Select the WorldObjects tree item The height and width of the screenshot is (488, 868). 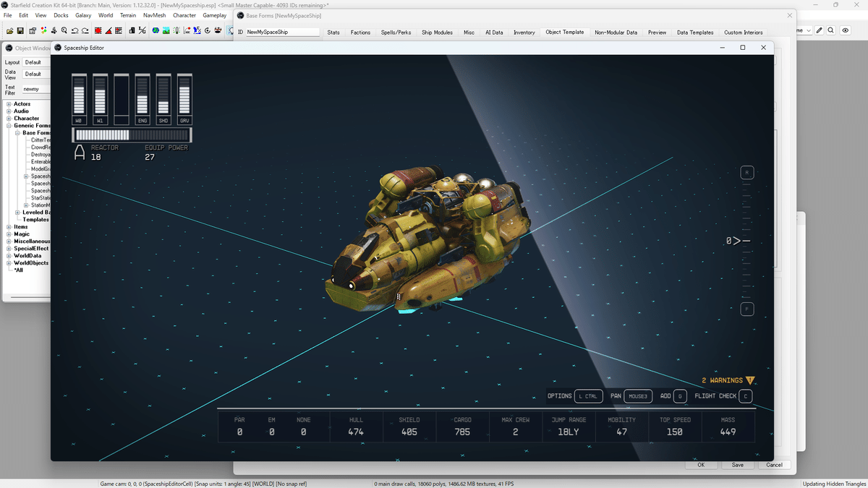point(31,263)
